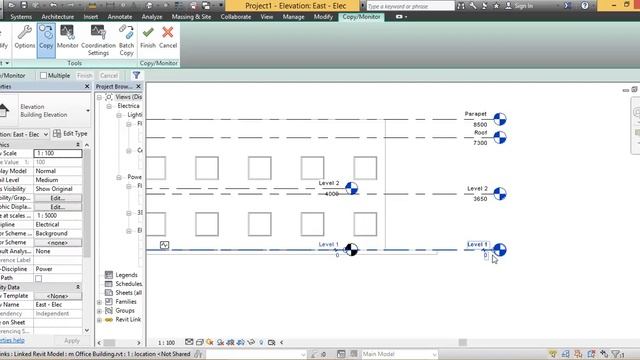This screenshot has width=640, height=360.
Task: Click the keyword search box
Action: point(410,6)
